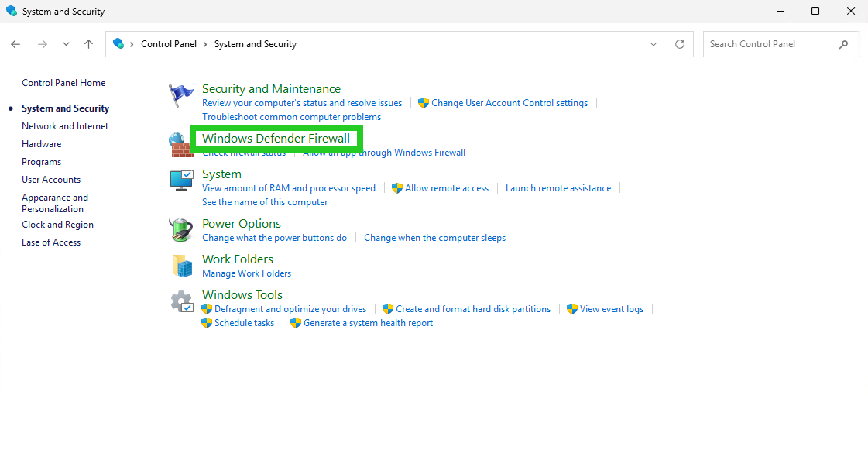The height and width of the screenshot is (457, 868).
Task: Open the address bar history dropdown
Action: point(653,44)
